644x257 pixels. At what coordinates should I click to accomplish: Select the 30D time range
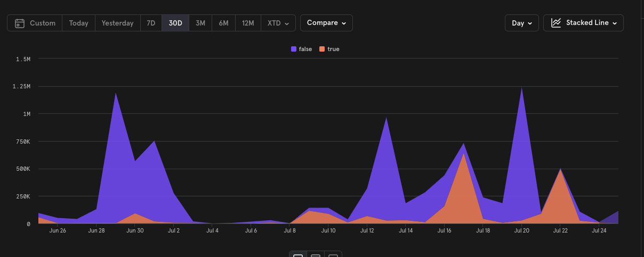coord(175,23)
